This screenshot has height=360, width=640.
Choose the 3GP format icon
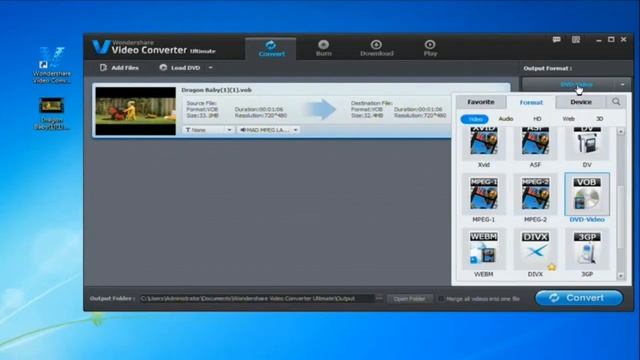tap(587, 249)
